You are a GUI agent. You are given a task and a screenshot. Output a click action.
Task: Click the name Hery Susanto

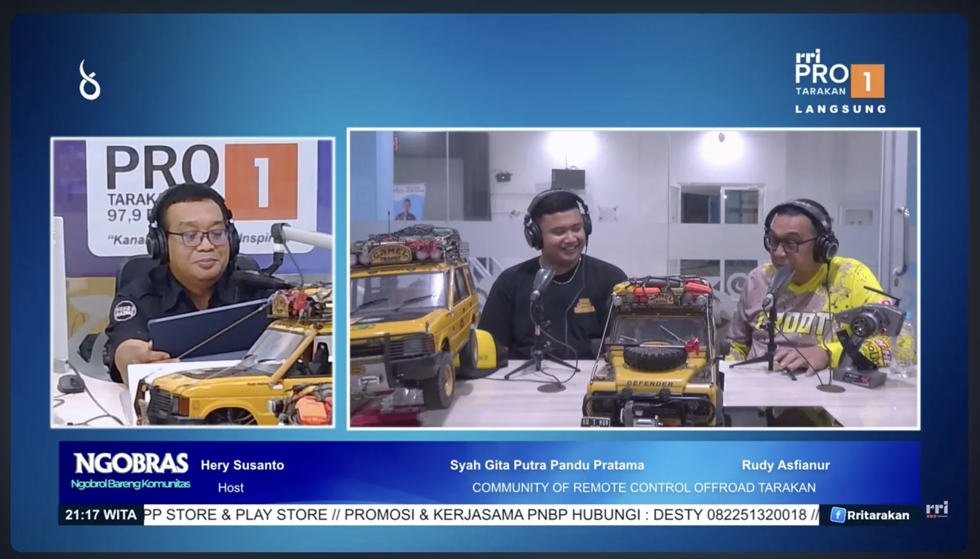[x=242, y=465]
